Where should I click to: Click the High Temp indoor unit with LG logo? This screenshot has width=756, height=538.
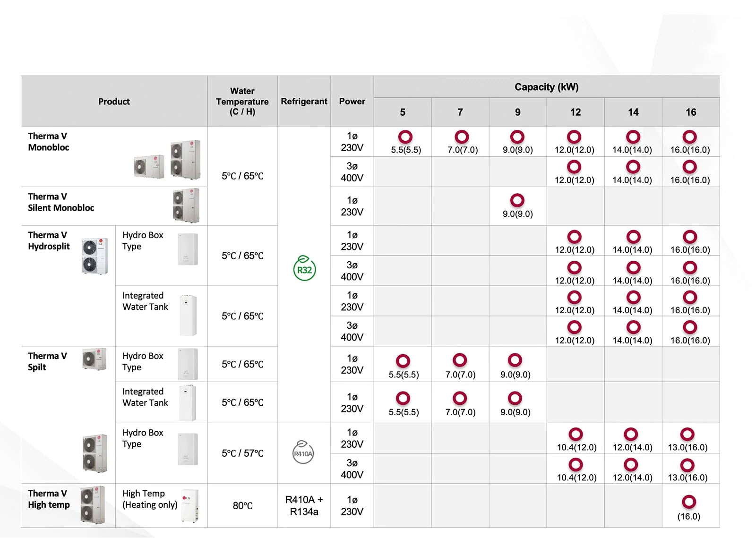[x=190, y=506]
